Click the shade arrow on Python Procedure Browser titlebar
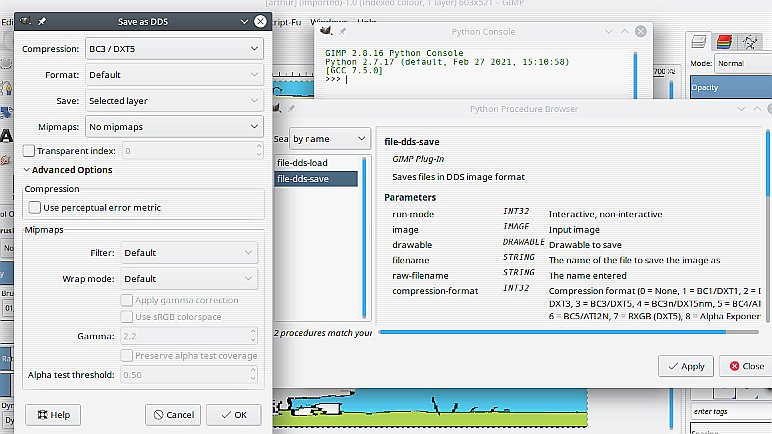Viewport: 772px width, 434px height. [x=741, y=108]
